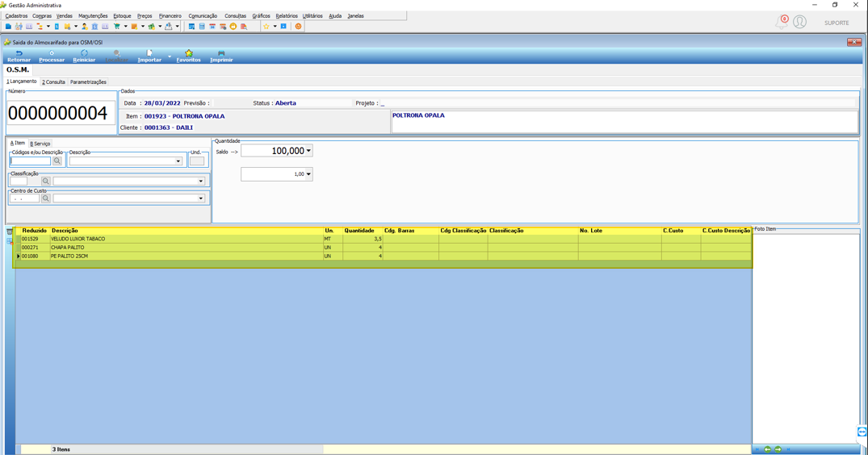Click the blue folder toolbar icon
Viewport: 868px width, 455px height.
[8, 27]
